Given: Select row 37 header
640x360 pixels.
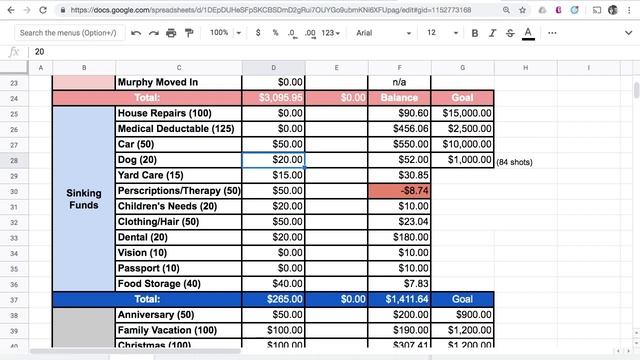Looking at the screenshot, I should 14,300.
